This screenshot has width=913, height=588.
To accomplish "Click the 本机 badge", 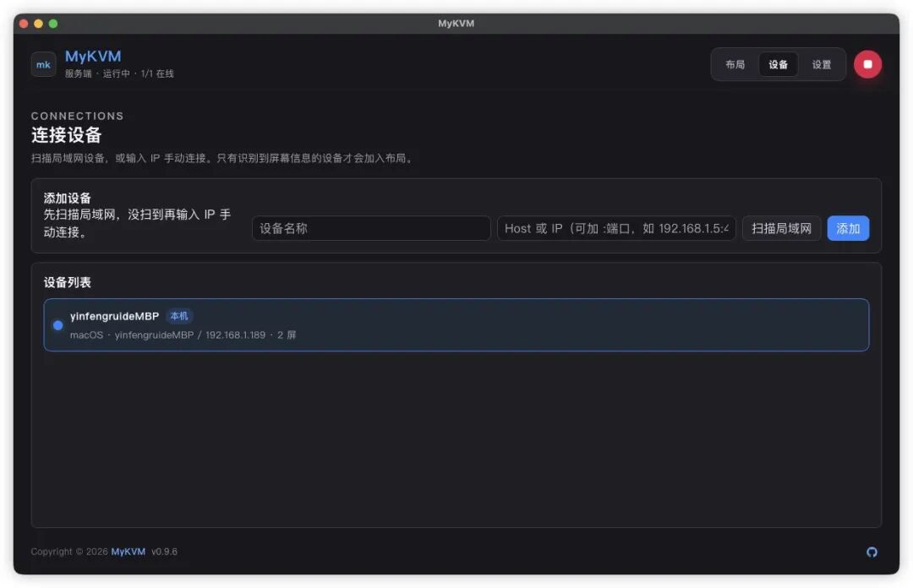I will point(178,316).
